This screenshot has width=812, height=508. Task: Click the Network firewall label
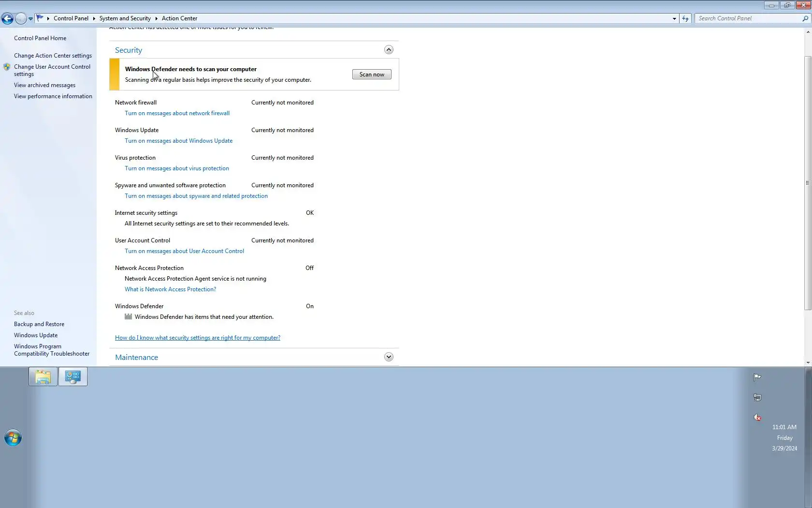pyautogui.click(x=136, y=103)
